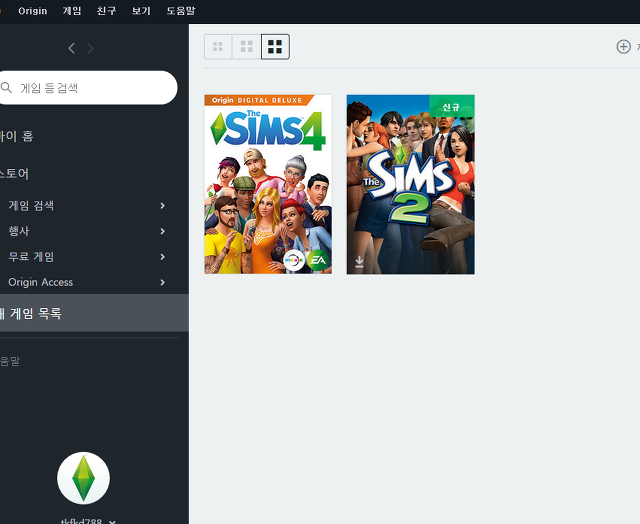
Task: Click download arrow on The Sims 2
Action: click(359, 262)
